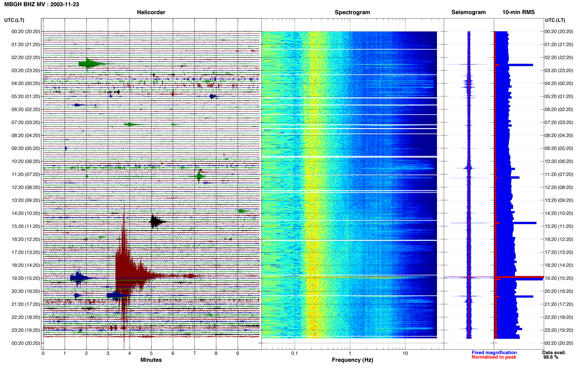Click the 07:20 (03:20) label beside the Helicorder
The width and height of the screenshot is (588, 368).
[26, 122]
